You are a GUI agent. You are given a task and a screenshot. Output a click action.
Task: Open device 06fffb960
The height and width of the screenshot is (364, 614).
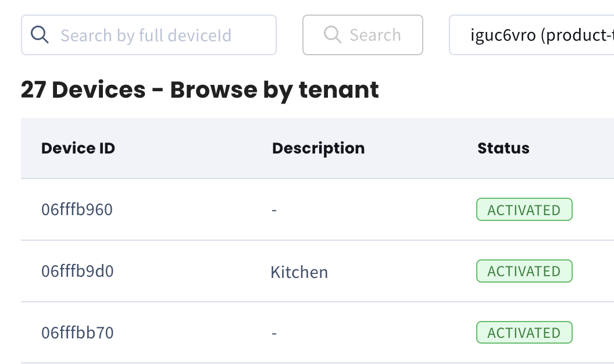77,210
